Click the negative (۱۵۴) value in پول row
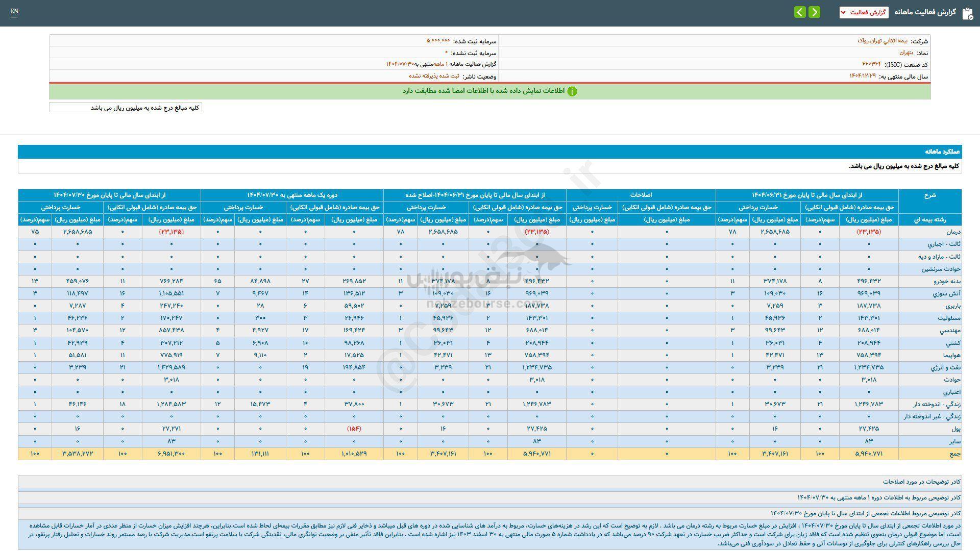The height and width of the screenshot is (551, 980). (354, 429)
